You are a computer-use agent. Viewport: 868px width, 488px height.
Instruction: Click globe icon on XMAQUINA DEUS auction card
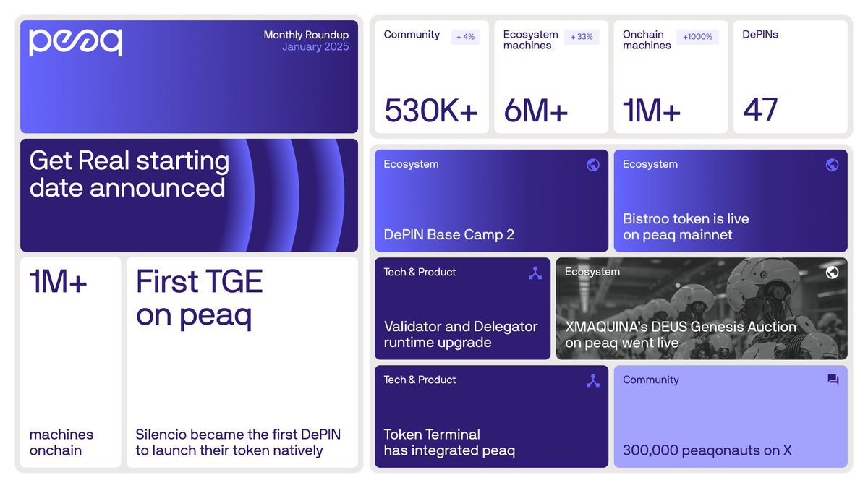coord(832,273)
